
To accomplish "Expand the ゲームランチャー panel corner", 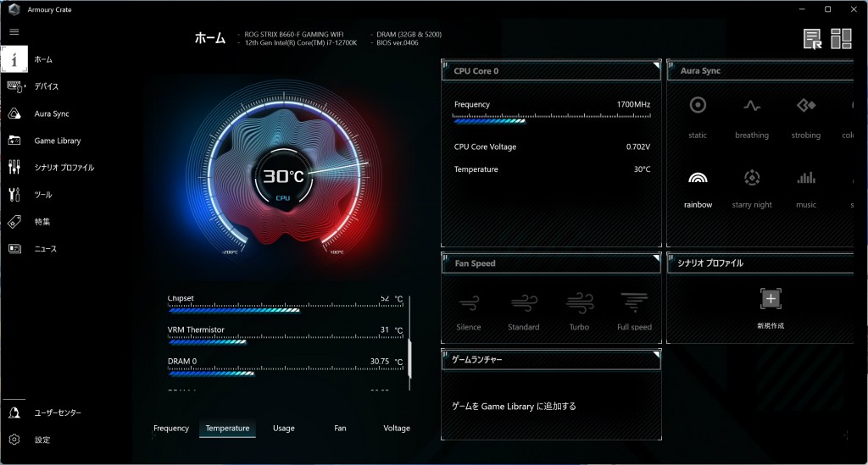I will tap(657, 354).
